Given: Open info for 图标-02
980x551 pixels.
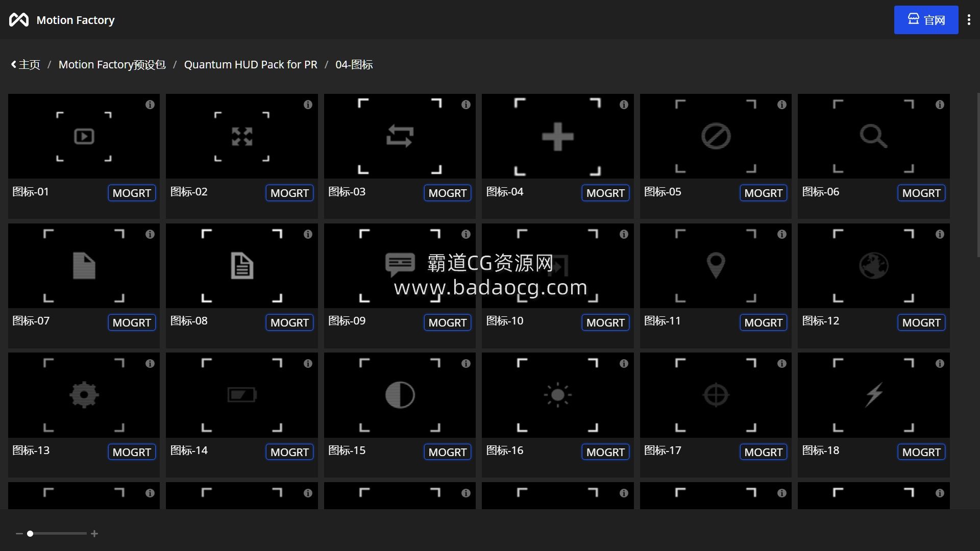Looking at the screenshot, I should (308, 105).
